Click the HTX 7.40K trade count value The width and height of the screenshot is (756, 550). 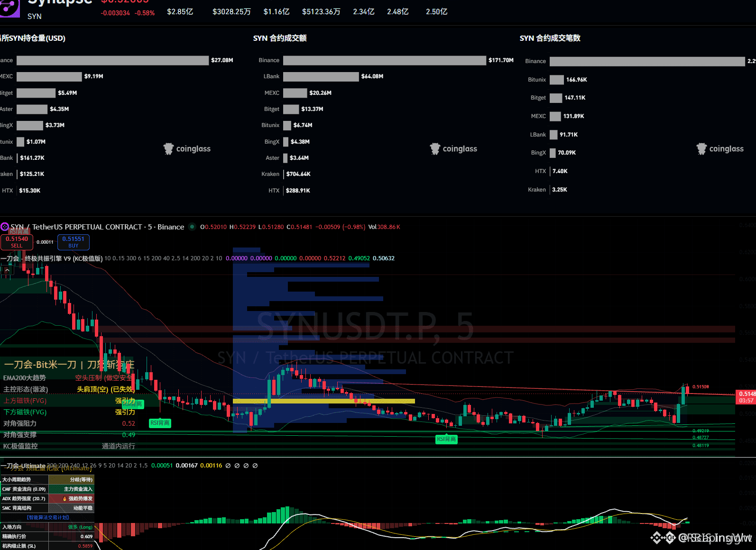[x=560, y=171]
